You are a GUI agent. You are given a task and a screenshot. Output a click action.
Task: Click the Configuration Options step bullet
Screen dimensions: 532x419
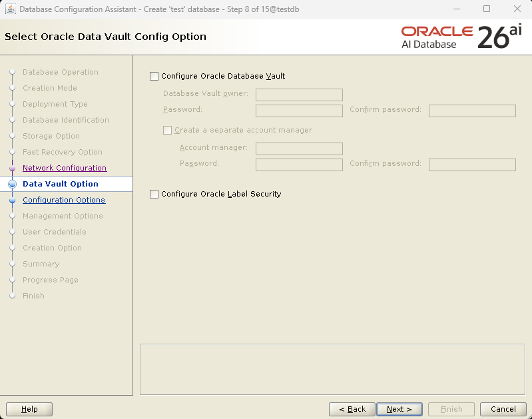tap(13, 201)
